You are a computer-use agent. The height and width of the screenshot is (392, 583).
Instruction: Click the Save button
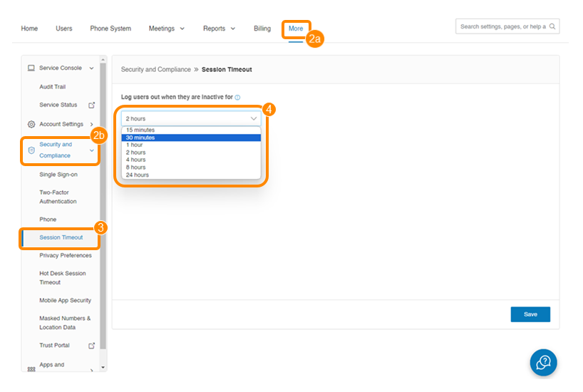tap(530, 314)
